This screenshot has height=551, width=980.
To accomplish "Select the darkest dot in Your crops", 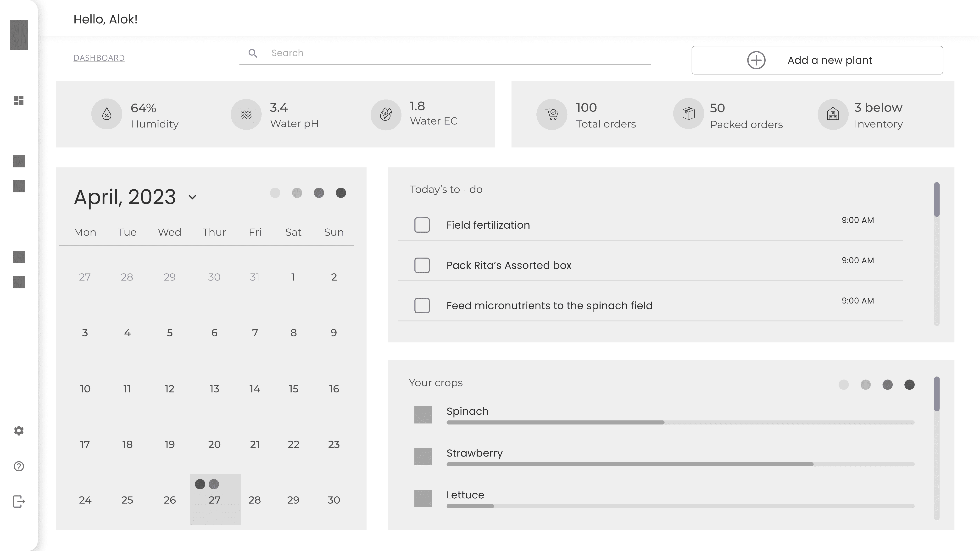I will [909, 385].
